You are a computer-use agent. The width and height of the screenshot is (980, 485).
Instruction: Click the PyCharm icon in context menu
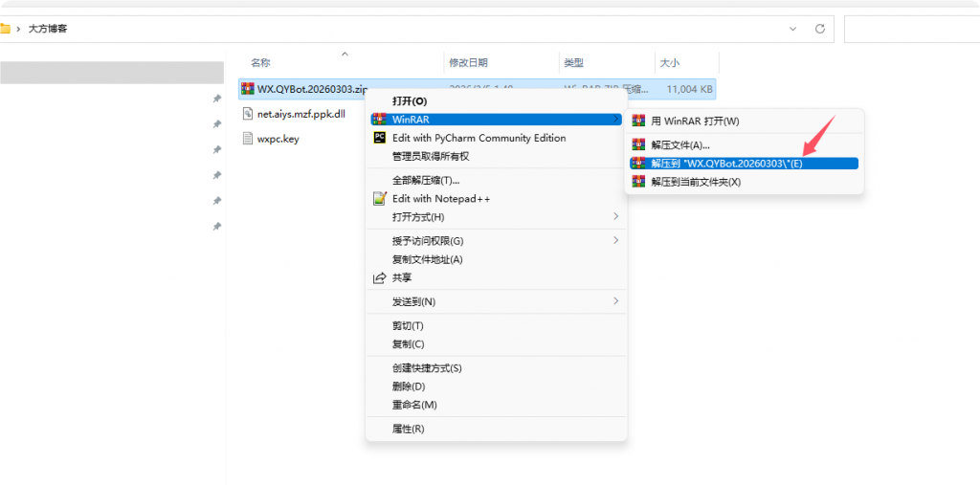379,138
